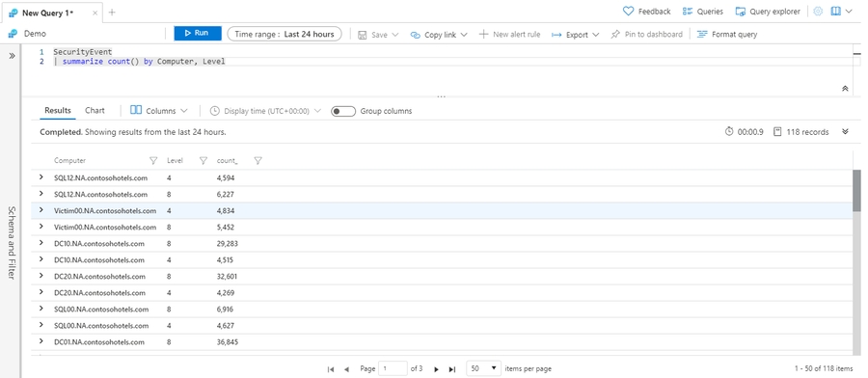Click the Save disk icon

(x=363, y=35)
